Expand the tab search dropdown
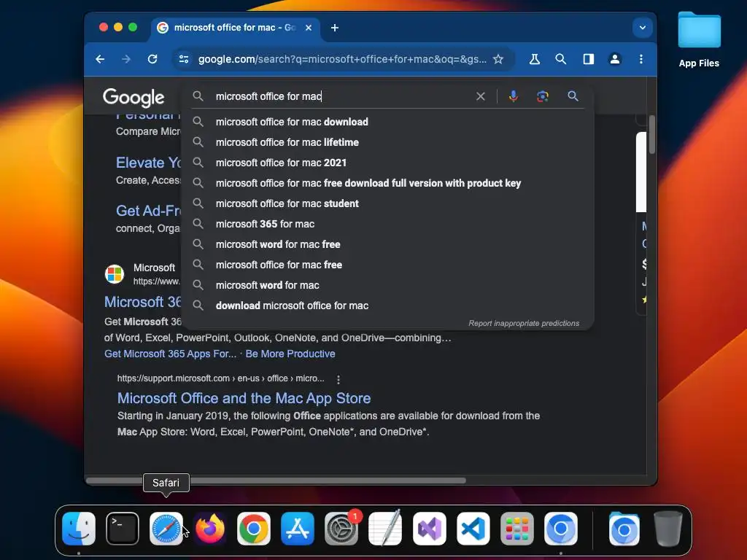Screen dimensions: 747x560 (x=642, y=28)
